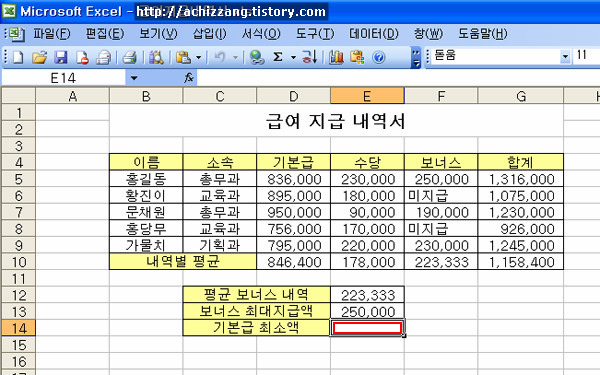Screen dimensions: 600x375
Task: Click the font size box showing 11
Action: (x=586, y=56)
